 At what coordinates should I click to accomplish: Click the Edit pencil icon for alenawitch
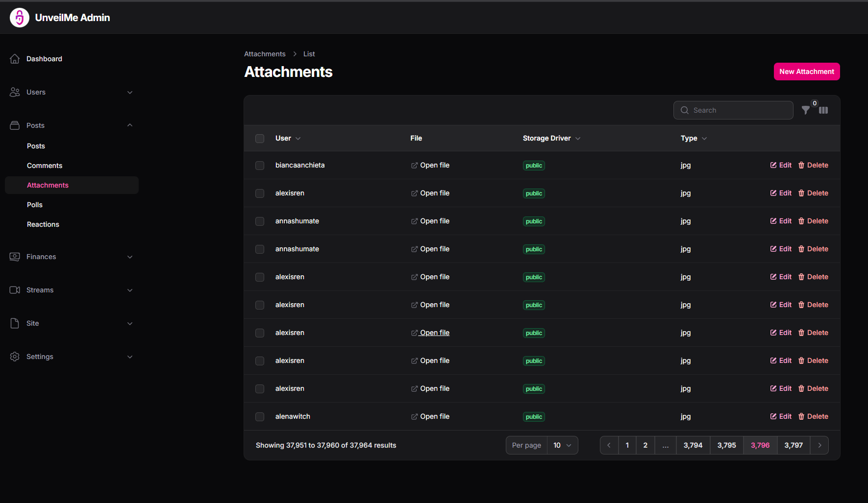[x=773, y=417]
